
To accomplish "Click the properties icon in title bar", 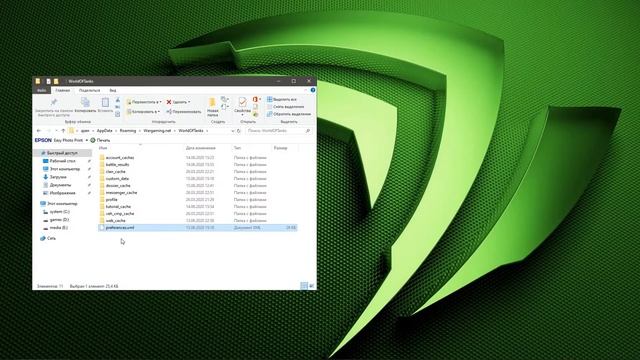I will [x=48, y=81].
